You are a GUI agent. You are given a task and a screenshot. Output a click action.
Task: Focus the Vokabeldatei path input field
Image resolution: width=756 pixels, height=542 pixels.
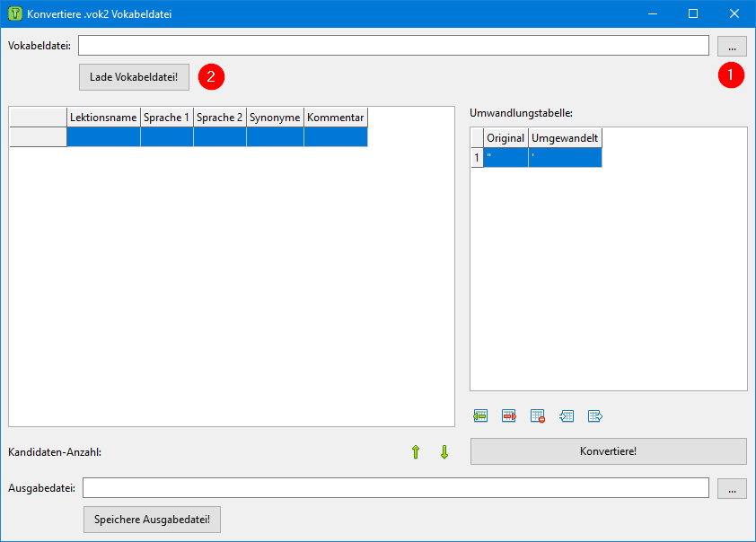point(393,46)
